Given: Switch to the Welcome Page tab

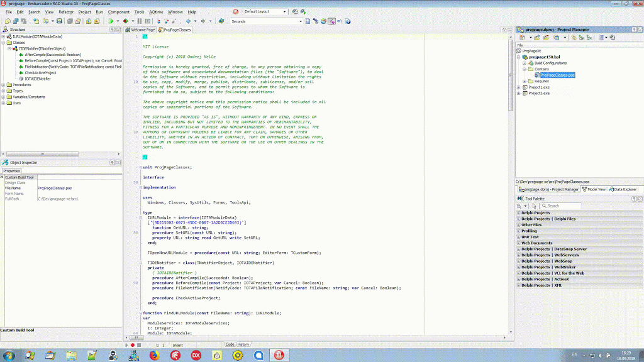Looking at the screenshot, I should point(140,30).
